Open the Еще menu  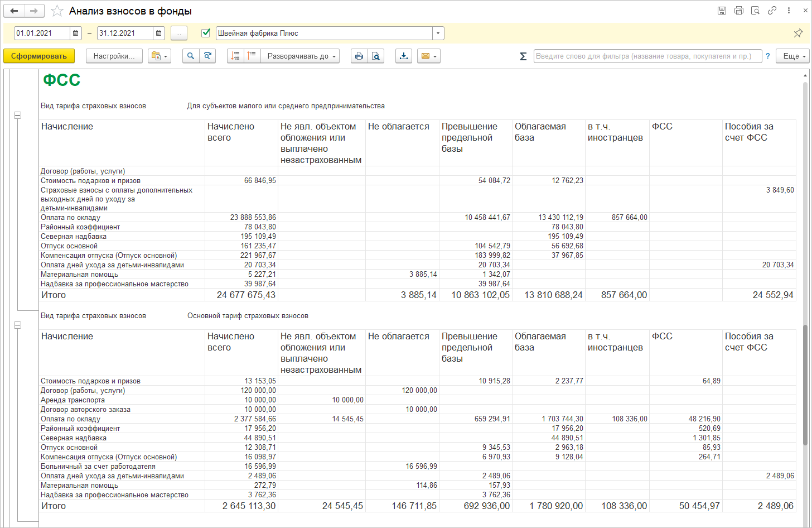(795, 56)
